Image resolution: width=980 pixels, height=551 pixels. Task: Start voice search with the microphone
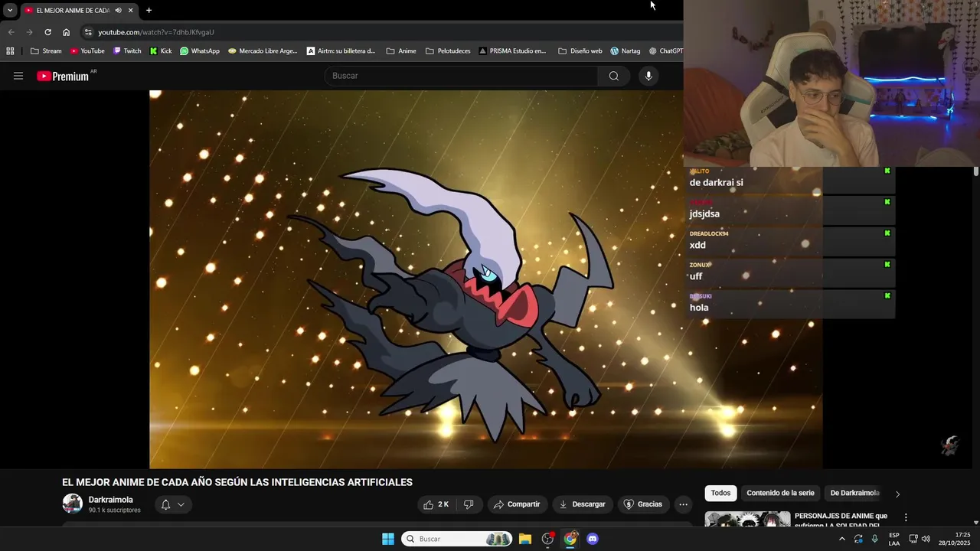pyautogui.click(x=648, y=76)
